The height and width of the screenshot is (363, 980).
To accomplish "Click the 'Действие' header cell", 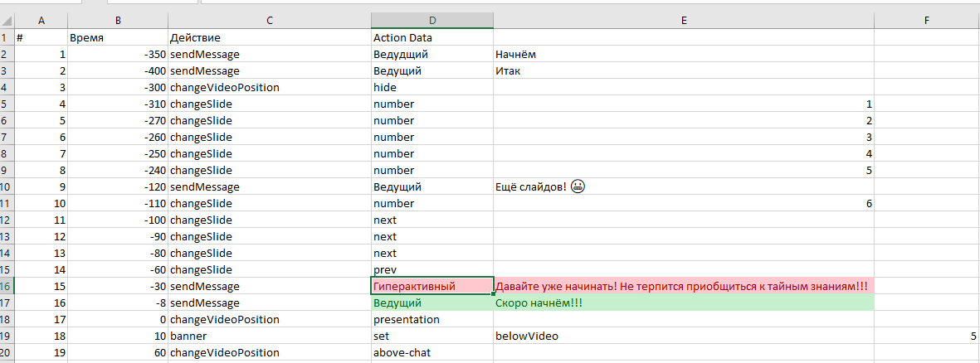I will 269,37.
